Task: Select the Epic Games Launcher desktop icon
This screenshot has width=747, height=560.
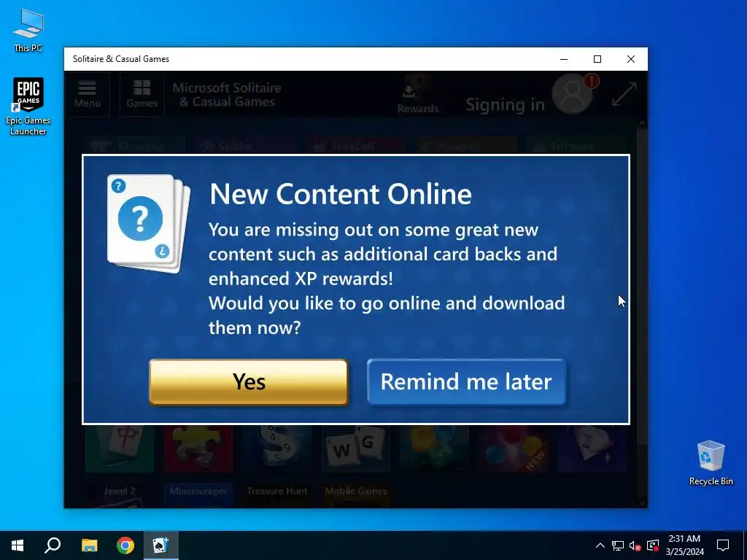Action: [x=28, y=106]
